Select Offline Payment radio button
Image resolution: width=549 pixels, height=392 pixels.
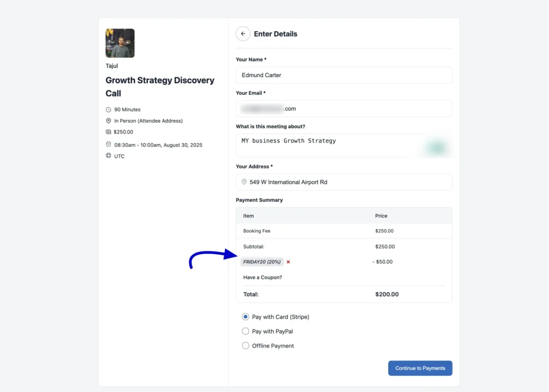coord(246,346)
